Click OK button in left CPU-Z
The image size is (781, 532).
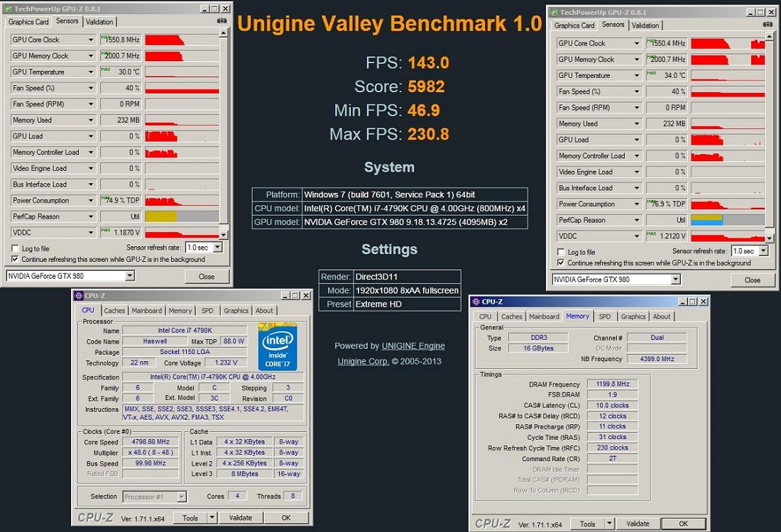coord(286,518)
